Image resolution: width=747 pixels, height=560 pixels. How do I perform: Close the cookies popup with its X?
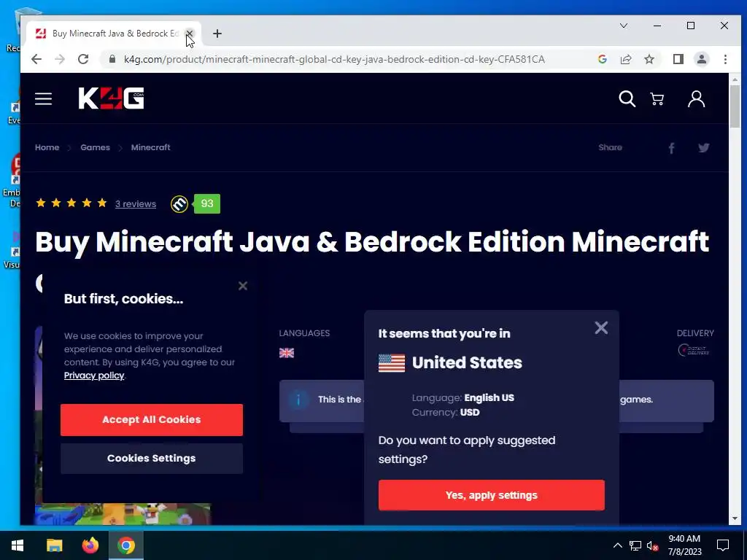[x=243, y=286]
